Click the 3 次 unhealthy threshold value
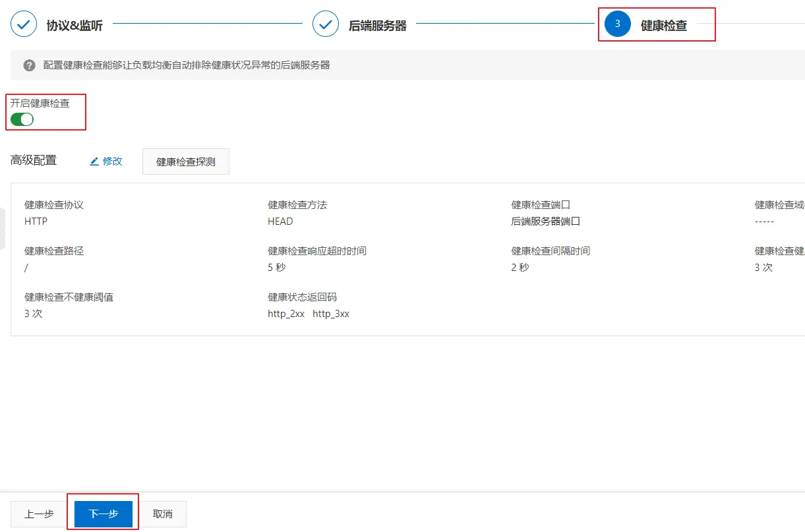 point(33,314)
